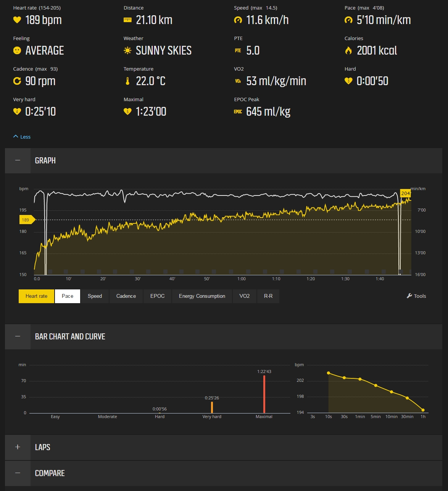Click the 0:25'26 bar label
Image resolution: width=448 pixels, height=491 pixels.
(x=212, y=398)
